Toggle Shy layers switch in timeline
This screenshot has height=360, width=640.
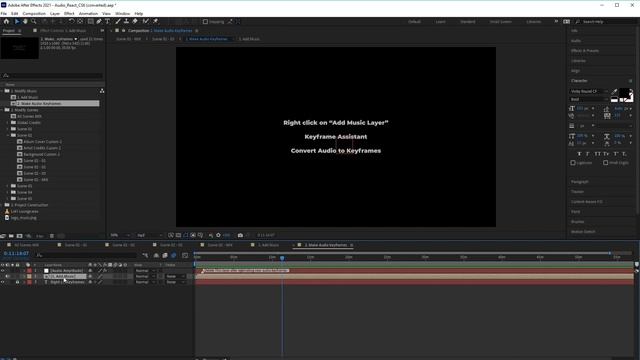point(156,255)
